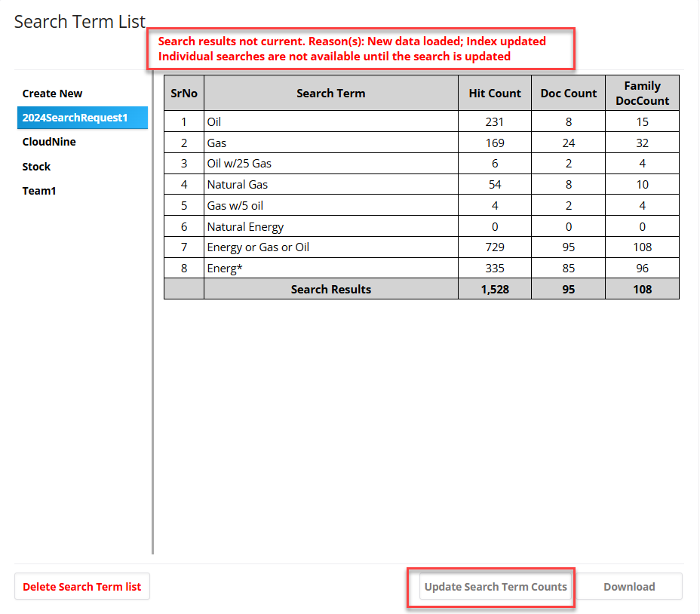This screenshot has height=614, width=700.
Task: Click the Search Term List page title
Action: click(80, 22)
